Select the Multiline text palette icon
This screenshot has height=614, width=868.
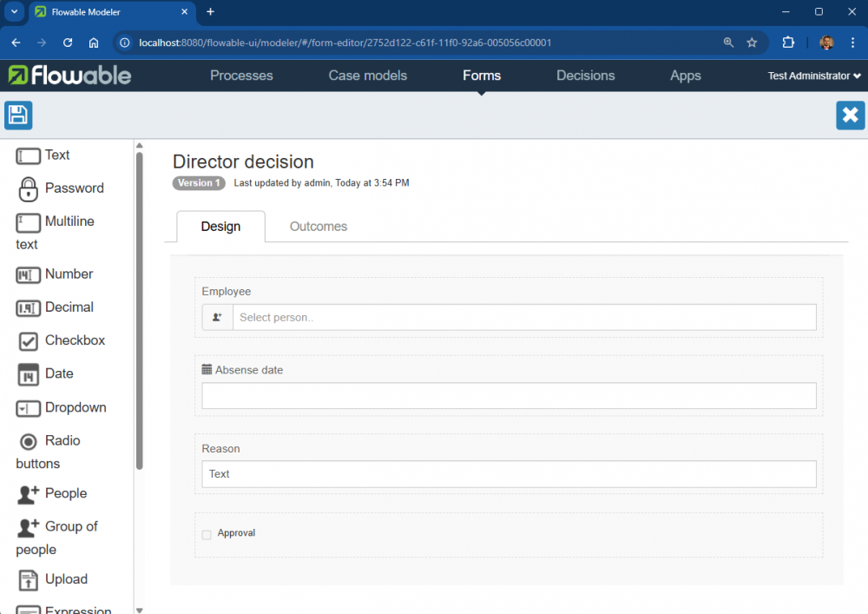pyautogui.click(x=29, y=222)
